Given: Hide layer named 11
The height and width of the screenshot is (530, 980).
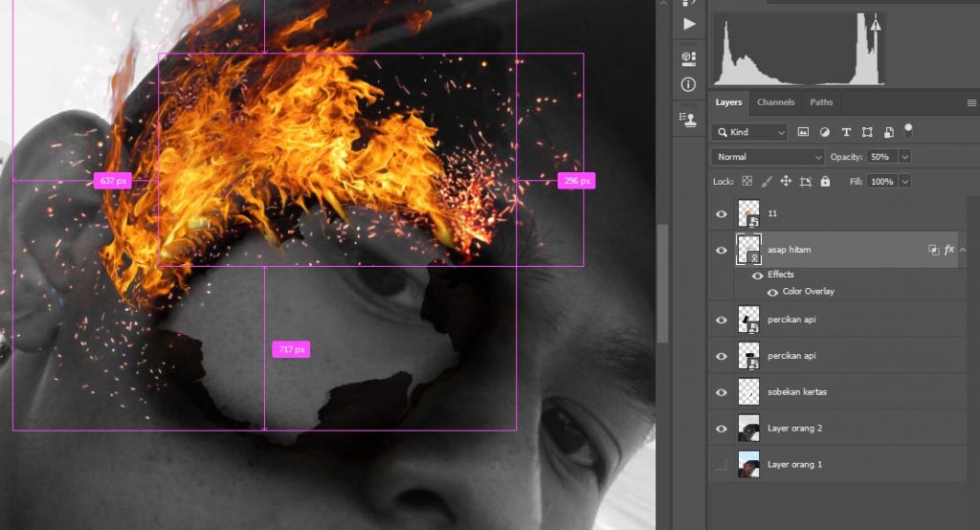Looking at the screenshot, I should (722, 213).
